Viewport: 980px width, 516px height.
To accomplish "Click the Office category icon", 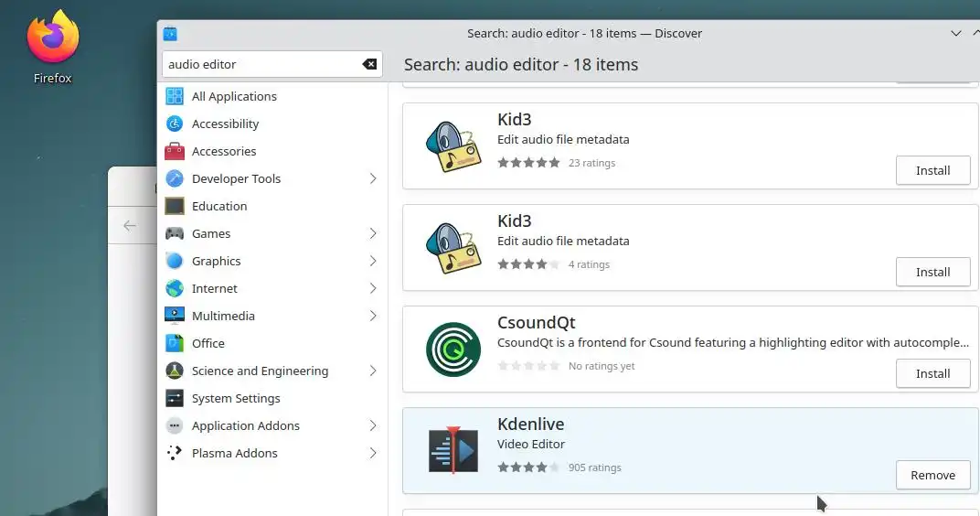I will pyautogui.click(x=175, y=343).
